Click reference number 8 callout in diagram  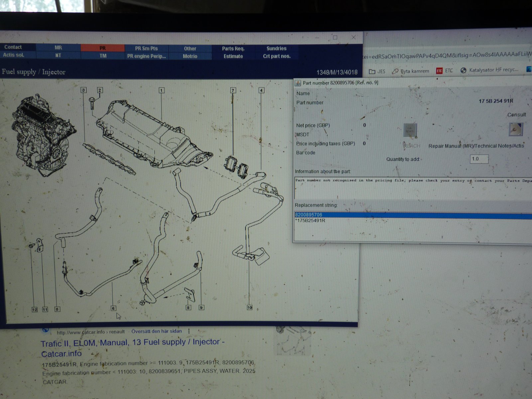point(189,308)
